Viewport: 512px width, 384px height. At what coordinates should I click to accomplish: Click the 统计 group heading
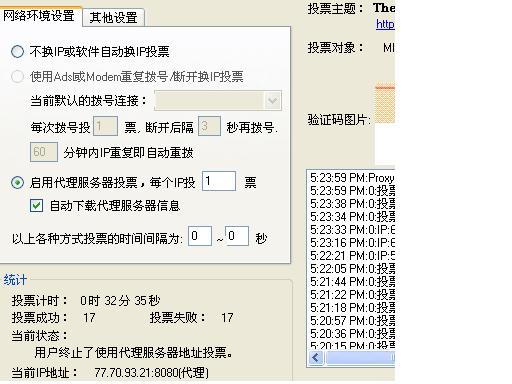coord(15,280)
